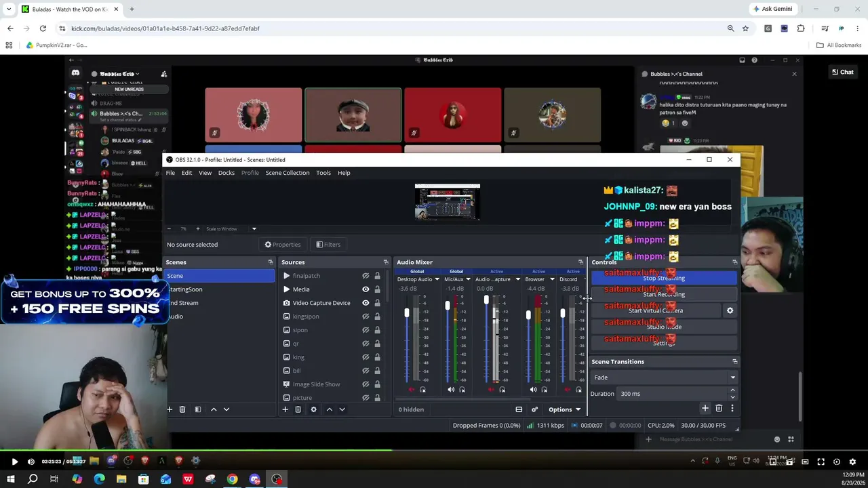
Task: Open source properties gear in Sources toolbar
Action: pyautogui.click(x=313, y=409)
